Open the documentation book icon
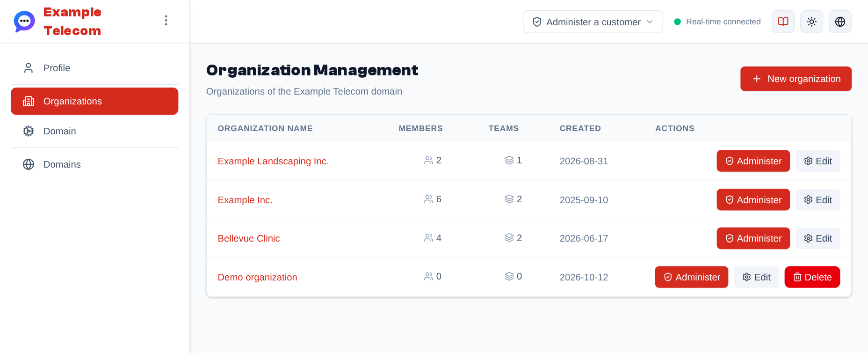Screen dimensions: 868x353 coord(783,22)
